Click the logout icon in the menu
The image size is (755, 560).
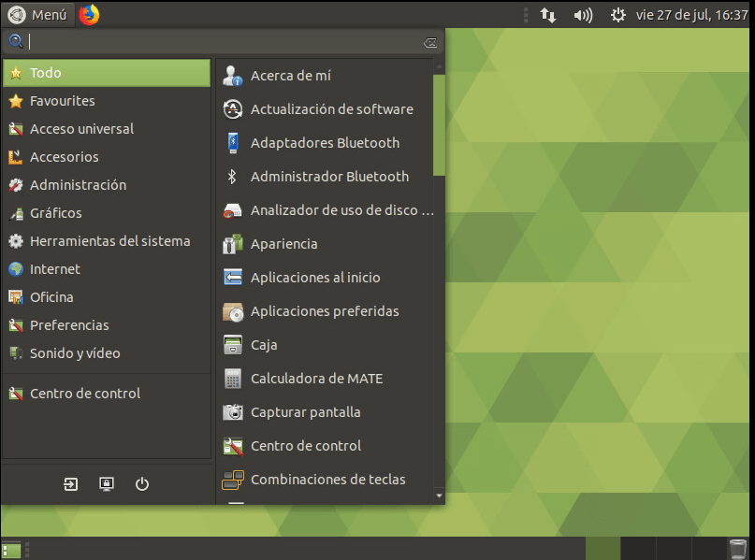tap(70, 483)
